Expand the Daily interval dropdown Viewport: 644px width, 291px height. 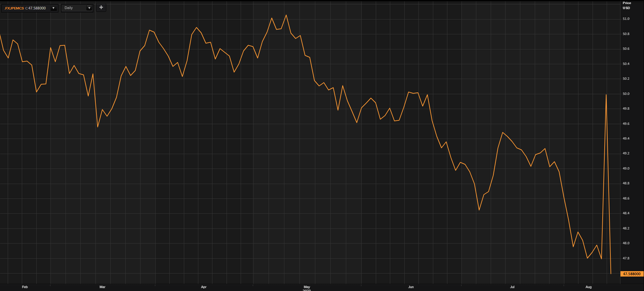coord(89,8)
